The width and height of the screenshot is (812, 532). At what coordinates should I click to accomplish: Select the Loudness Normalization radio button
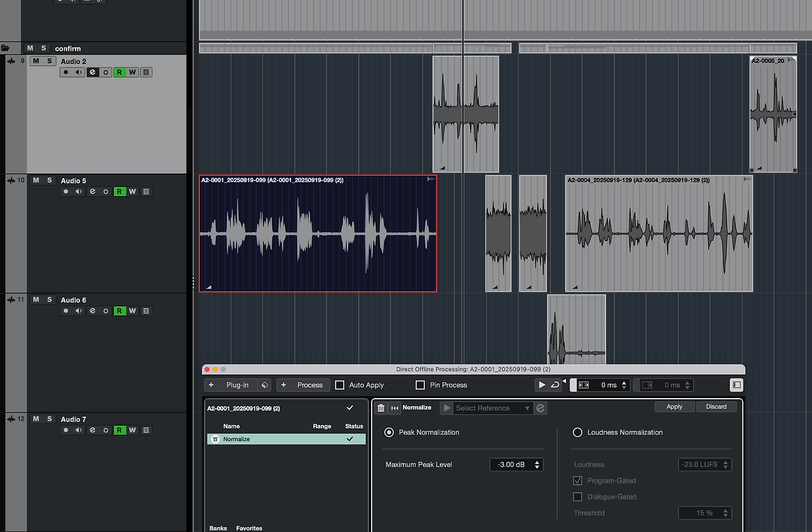[x=577, y=432]
